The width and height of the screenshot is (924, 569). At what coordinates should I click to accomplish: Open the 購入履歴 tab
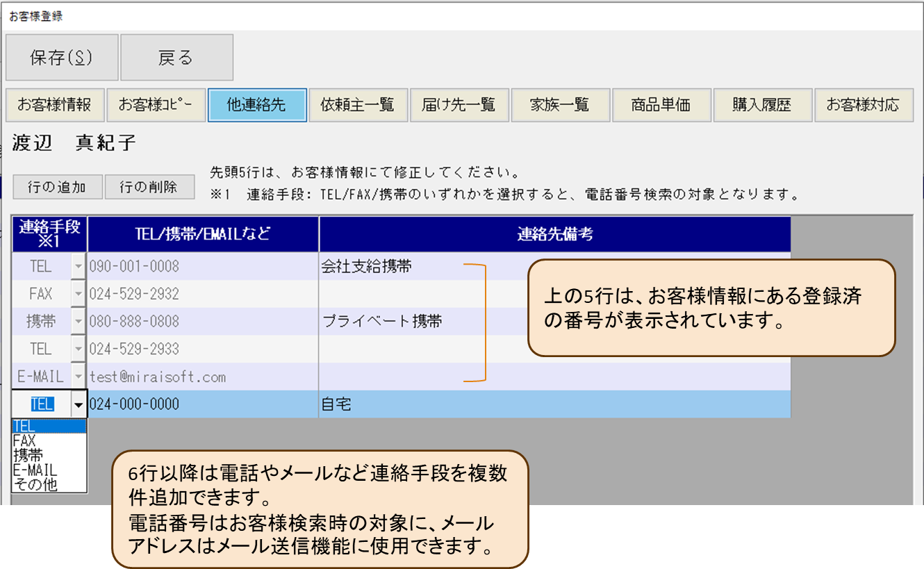[761, 105]
